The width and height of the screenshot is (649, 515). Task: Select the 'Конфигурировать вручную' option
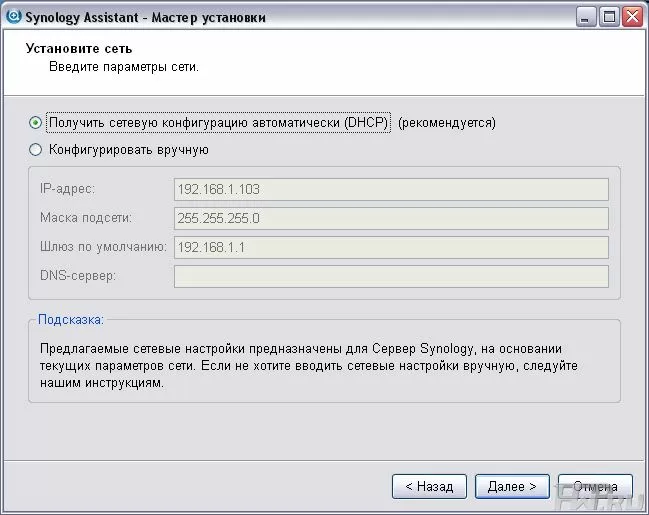36,150
